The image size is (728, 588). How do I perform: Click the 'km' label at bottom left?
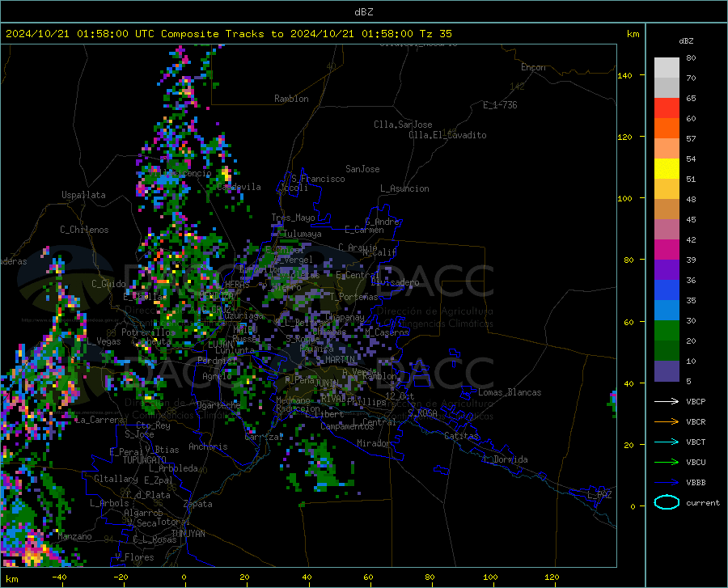point(11,579)
